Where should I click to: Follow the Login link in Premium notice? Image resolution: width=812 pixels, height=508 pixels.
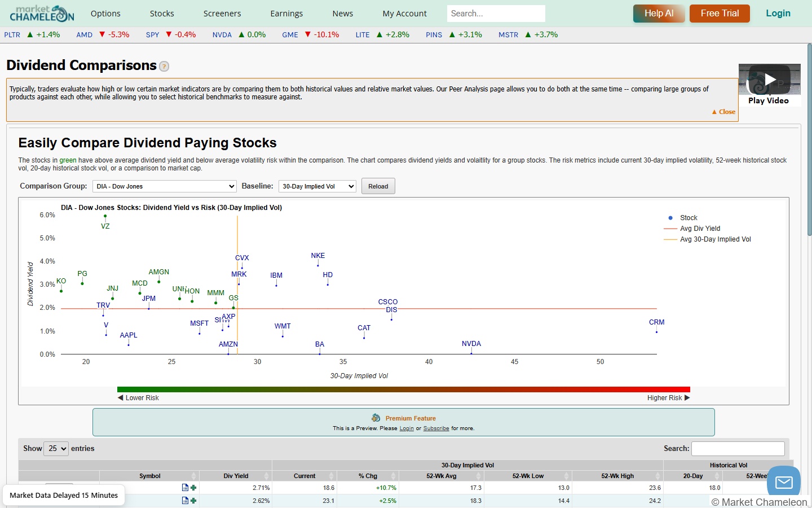click(x=407, y=428)
